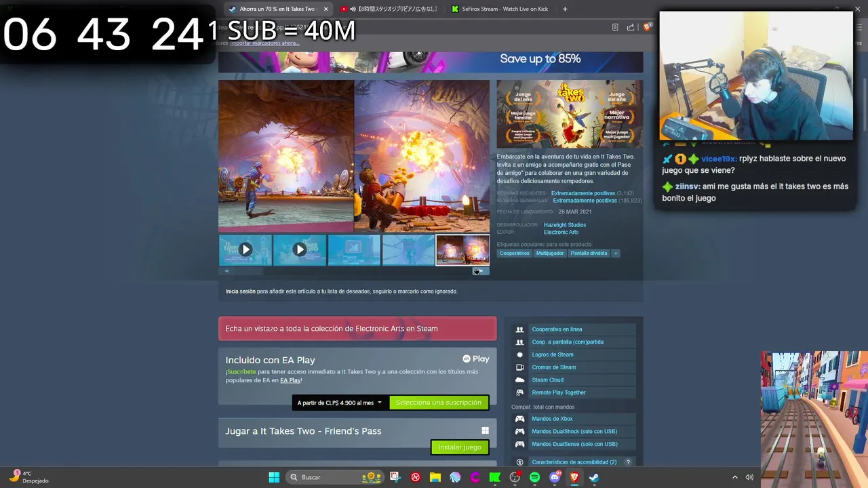868x488 pixels.
Task: Open the Electronic Arts publisher link
Action: coord(561,232)
